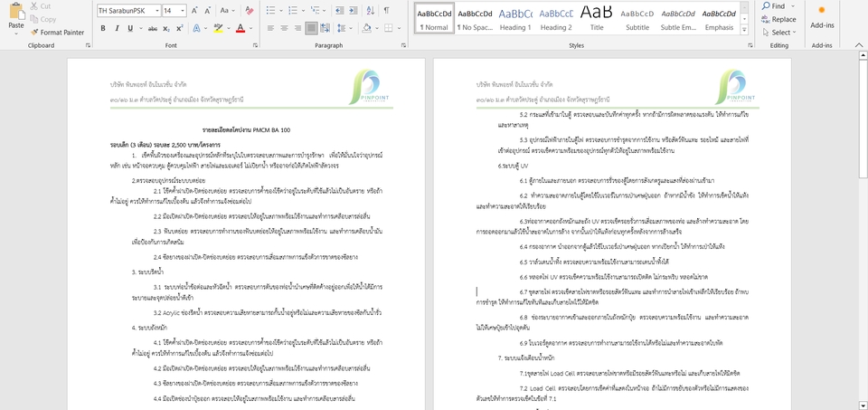868x410 pixels.
Task: Increase font size with grow font icon
Action: pyautogui.click(x=195, y=11)
